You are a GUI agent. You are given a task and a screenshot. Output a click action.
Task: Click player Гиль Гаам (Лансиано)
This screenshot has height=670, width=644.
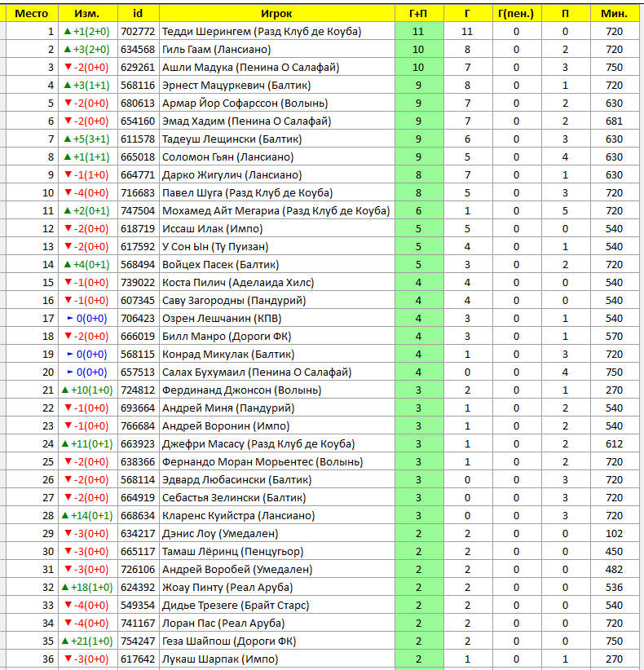(277, 49)
